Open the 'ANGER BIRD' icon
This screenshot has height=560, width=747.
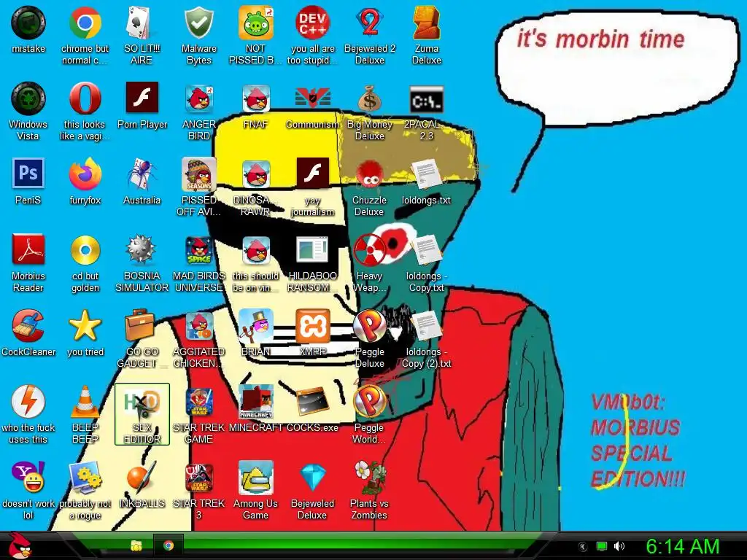[198, 99]
